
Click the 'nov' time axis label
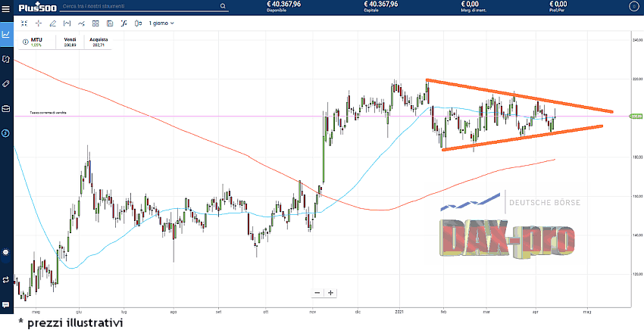pos(313,312)
